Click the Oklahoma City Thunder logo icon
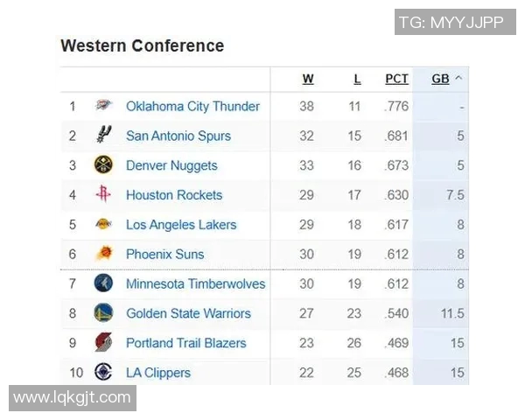Image resolution: width=525 pixels, height=420 pixels. click(103, 107)
